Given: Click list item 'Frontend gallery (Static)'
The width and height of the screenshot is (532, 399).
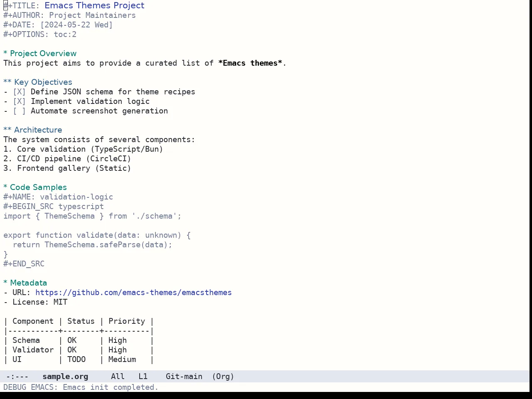Looking at the screenshot, I should click(74, 168).
